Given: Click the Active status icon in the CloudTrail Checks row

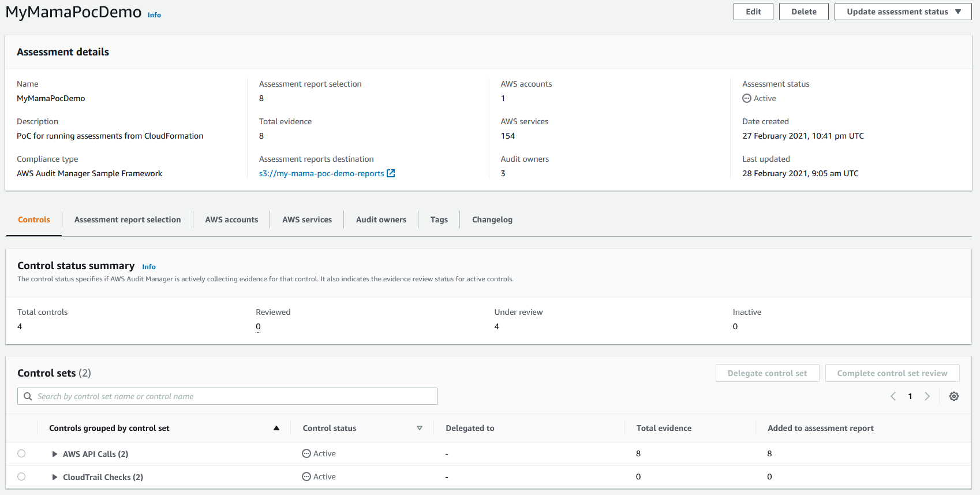Looking at the screenshot, I should point(306,477).
